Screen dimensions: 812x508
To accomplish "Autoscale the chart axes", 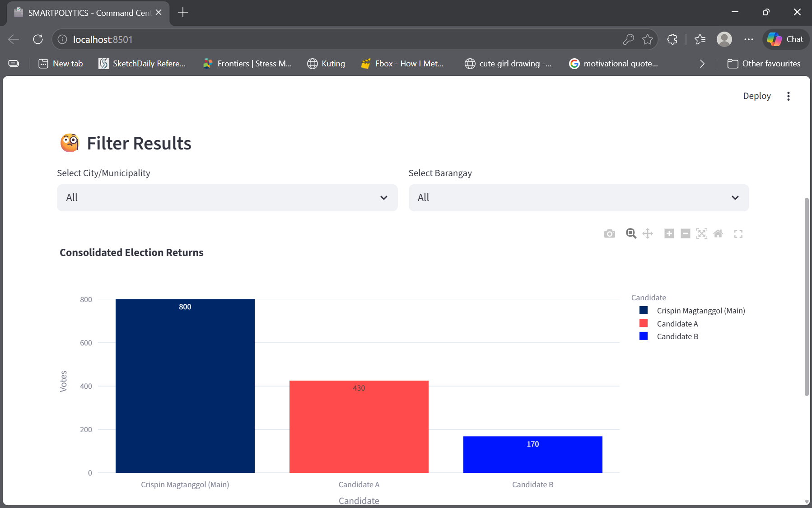I will tap(701, 233).
